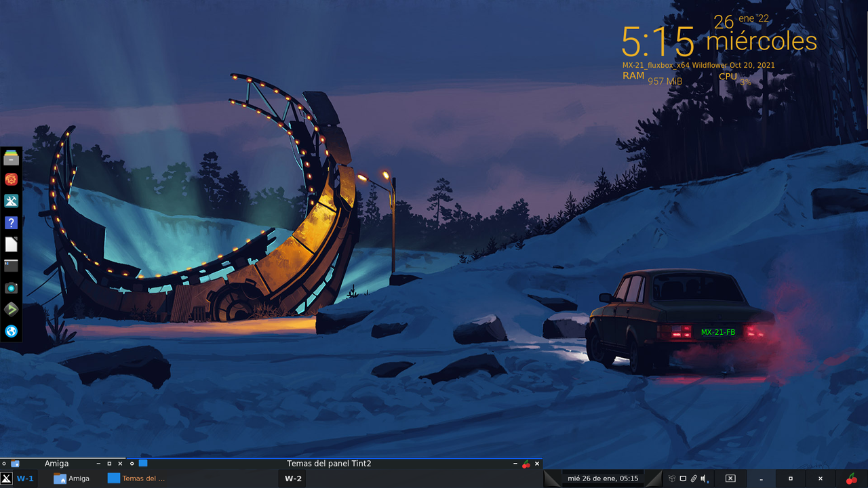The width and height of the screenshot is (868, 488).
Task: Maximize the Amiga window
Action: pos(109,464)
